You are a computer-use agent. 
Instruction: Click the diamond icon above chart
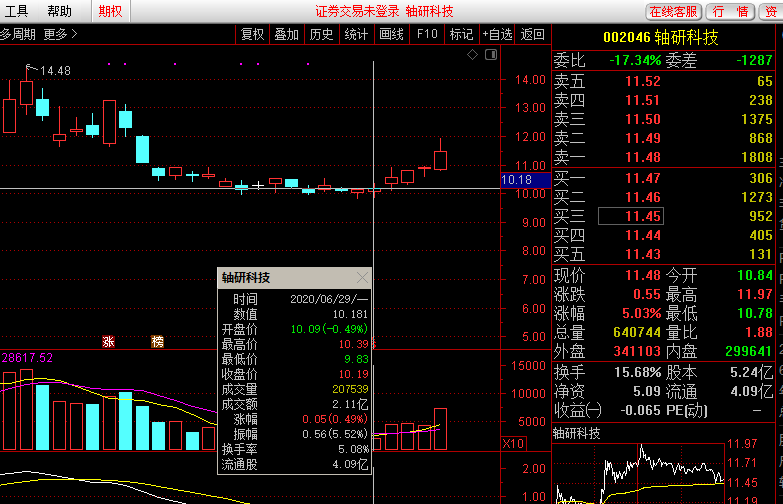pos(472,54)
